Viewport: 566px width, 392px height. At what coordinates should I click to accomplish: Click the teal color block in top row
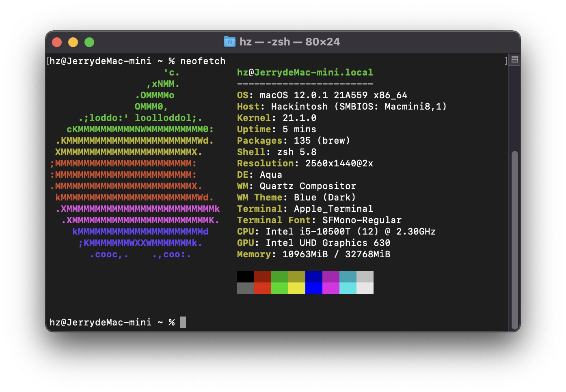tap(348, 277)
